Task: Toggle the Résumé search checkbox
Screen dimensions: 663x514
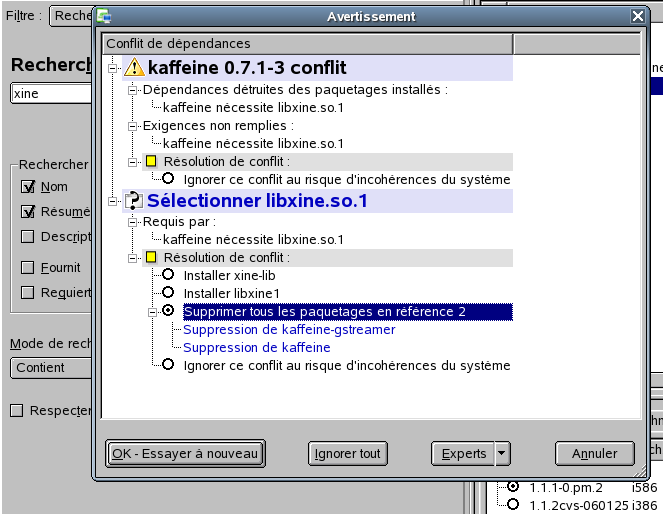Action: point(27,211)
